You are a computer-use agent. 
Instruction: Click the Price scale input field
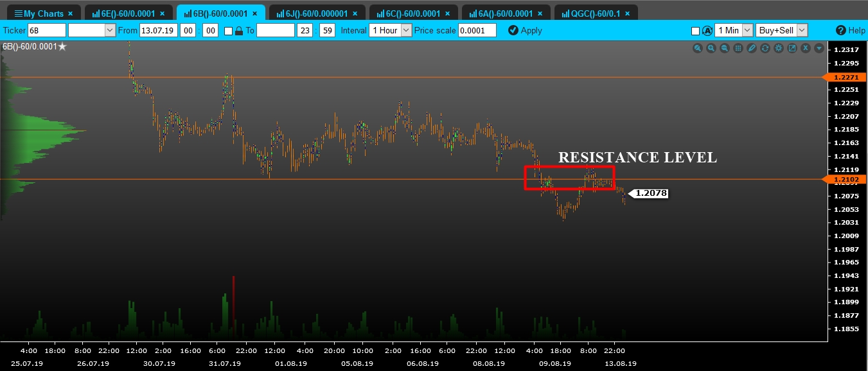pyautogui.click(x=477, y=30)
